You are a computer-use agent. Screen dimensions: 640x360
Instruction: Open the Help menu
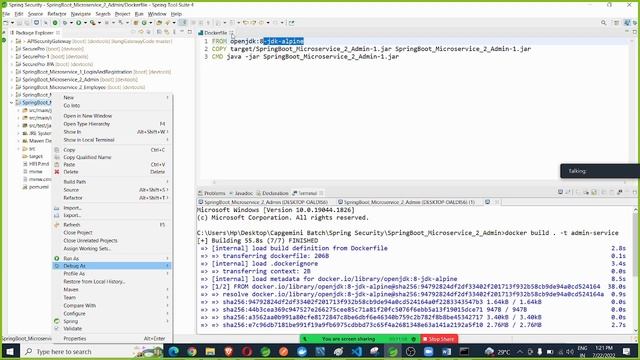(176, 14)
